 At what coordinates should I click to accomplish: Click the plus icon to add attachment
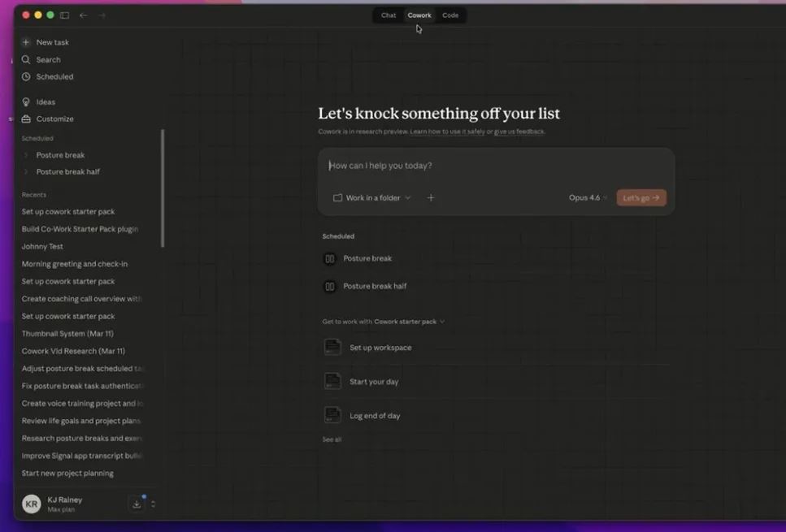click(431, 197)
